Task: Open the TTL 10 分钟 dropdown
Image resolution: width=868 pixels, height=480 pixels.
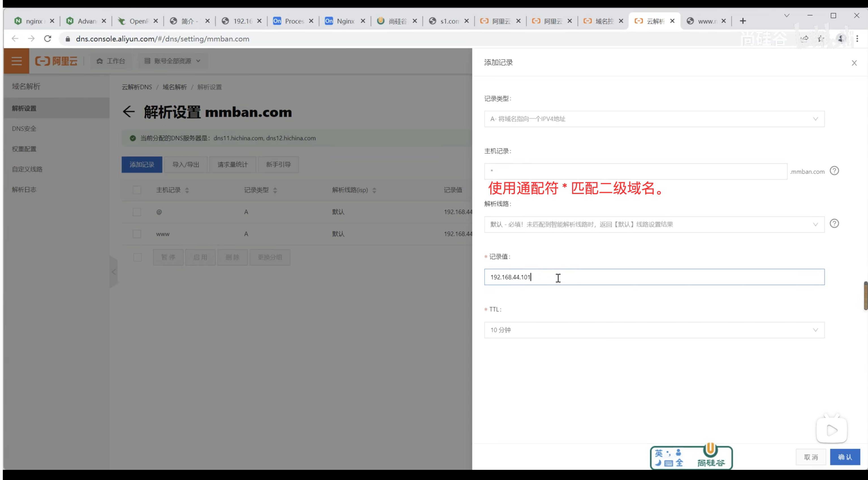Action: [654, 330]
